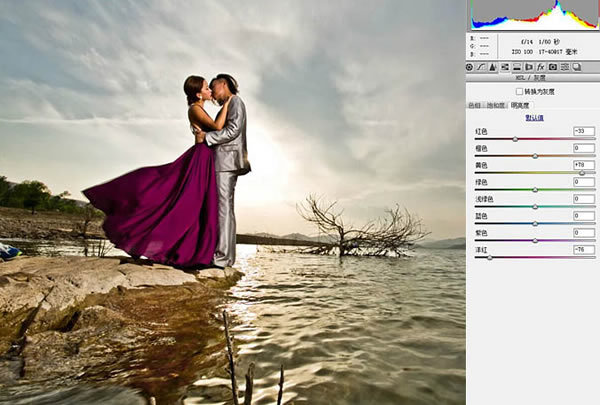The image size is (600, 405).
Task: Focus the 黄色 value field showing +78
Action: tap(584, 165)
